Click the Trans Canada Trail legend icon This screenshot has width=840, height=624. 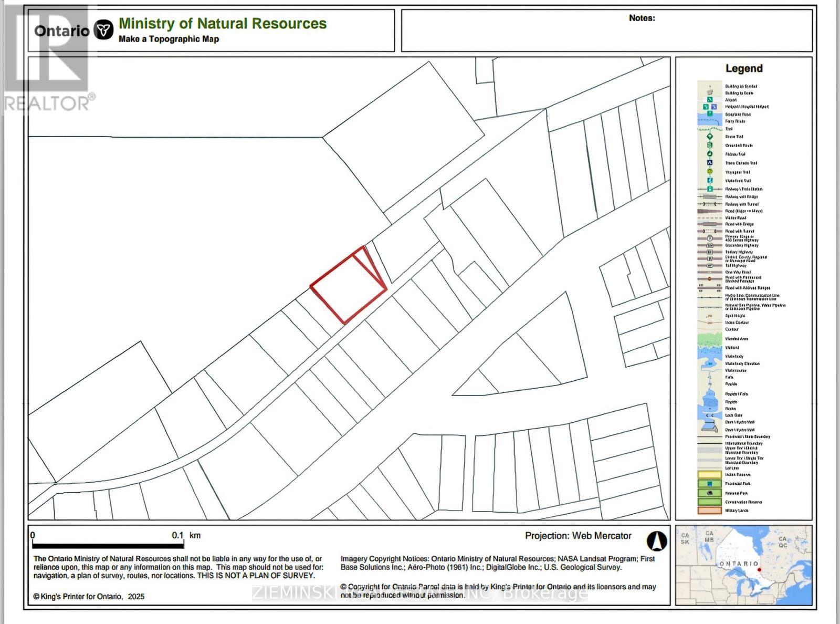pos(709,163)
